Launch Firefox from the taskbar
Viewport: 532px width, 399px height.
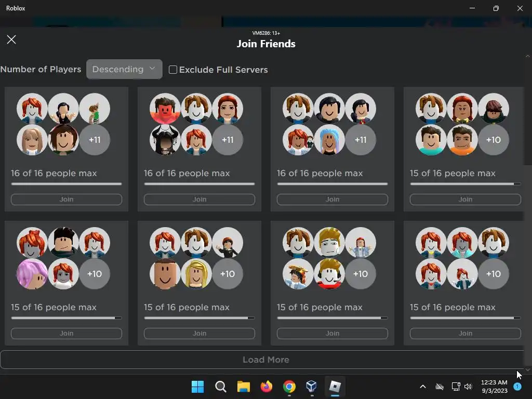point(267,387)
